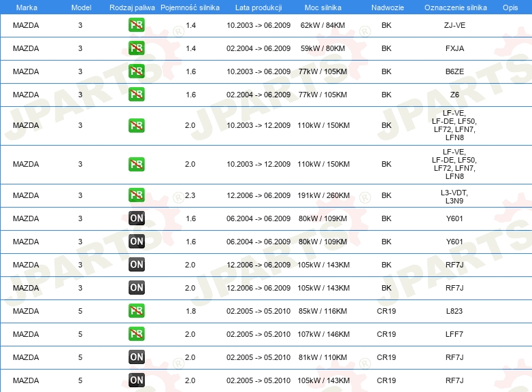Select RF7J in the 81kW / 110KM row
The height and width of the screenshot is (392, 532).
pyautogui.click(x=454, y=357)
